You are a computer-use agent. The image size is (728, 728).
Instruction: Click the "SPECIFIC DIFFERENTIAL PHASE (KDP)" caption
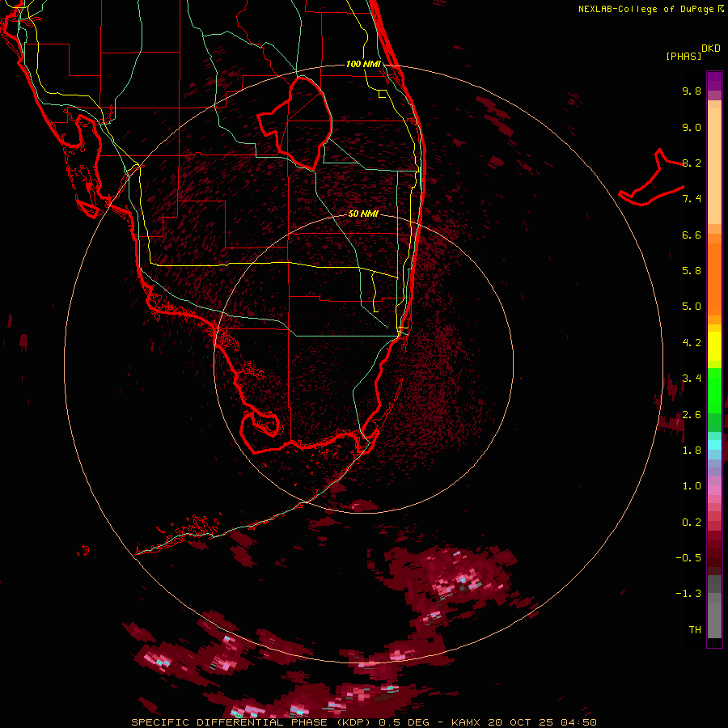click(x=252, y=722)
